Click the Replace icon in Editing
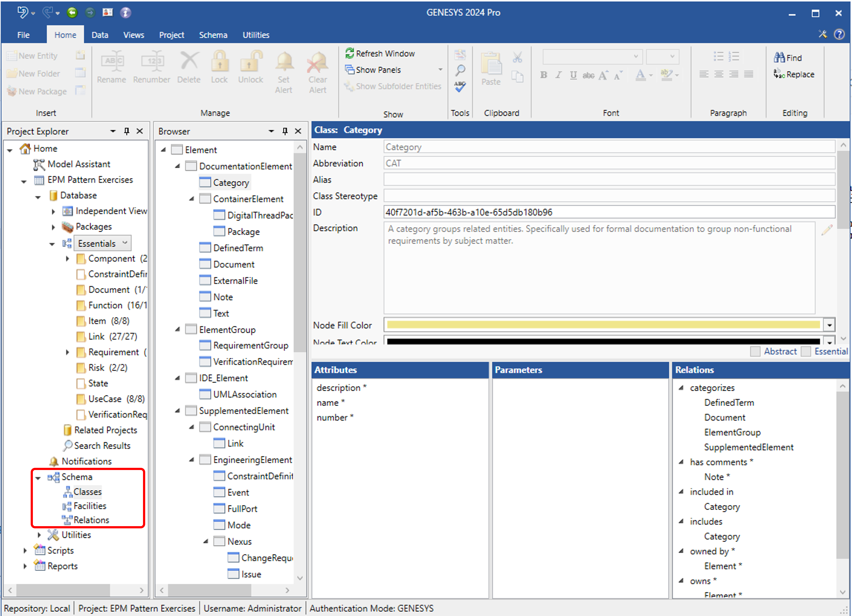 (x=779, y=74)
